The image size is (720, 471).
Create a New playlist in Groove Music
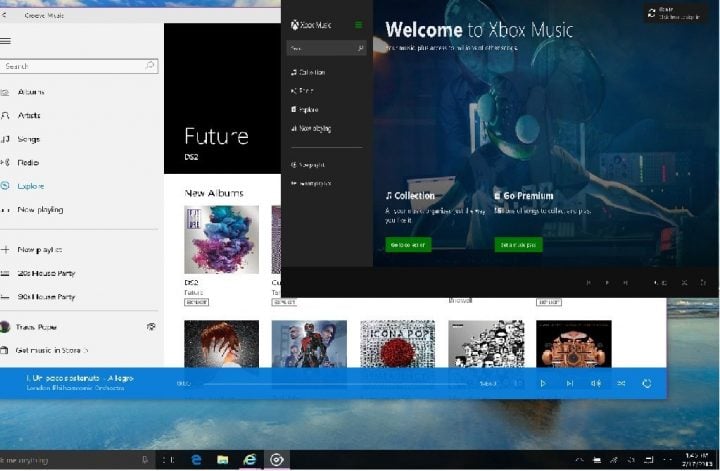click(39, 250)
